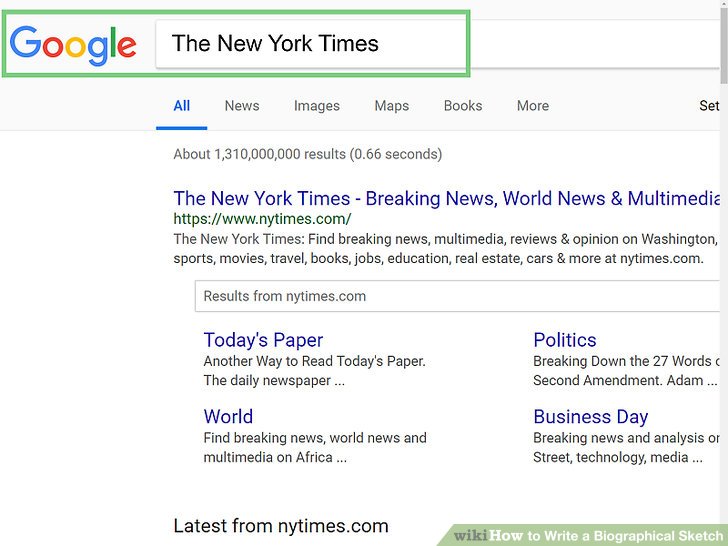Switch to the Books tab
The width and height of the screenshot is (728, 546).
click(x=463, y=106)
